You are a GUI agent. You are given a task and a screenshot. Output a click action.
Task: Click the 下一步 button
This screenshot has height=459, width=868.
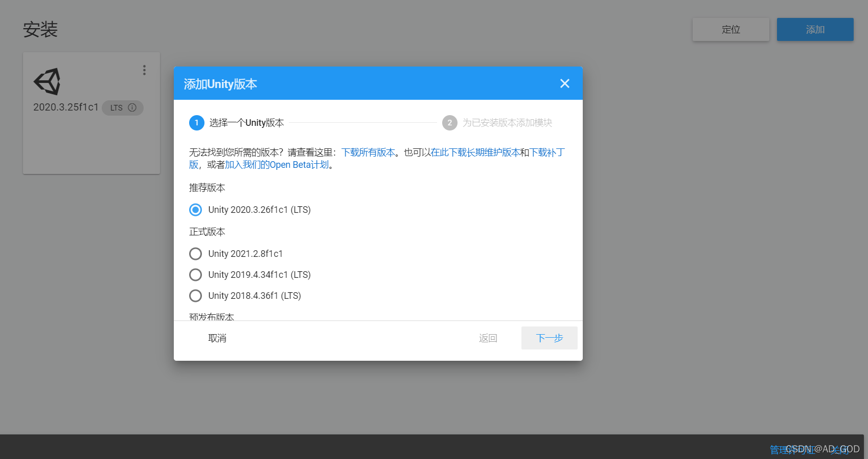click(x=550, y=338)
